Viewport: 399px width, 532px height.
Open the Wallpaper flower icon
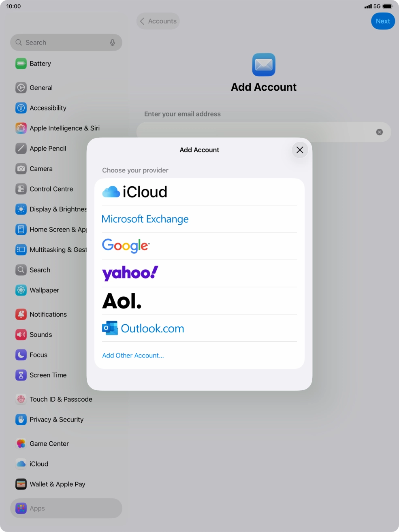pyautogui.click(x=21, y=290)
